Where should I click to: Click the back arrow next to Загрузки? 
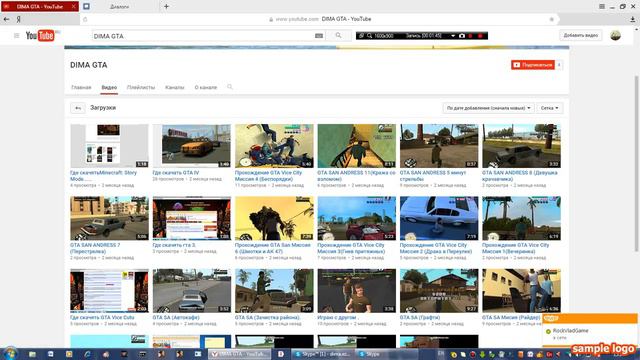[x=78, y=108]
